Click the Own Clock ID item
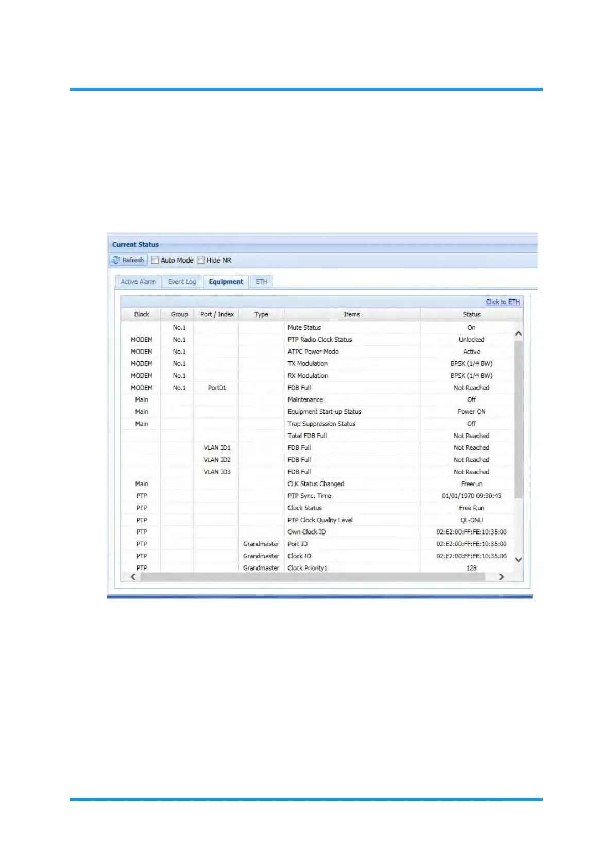The height and width of the screenshot is (868, 613). point(306,532)
